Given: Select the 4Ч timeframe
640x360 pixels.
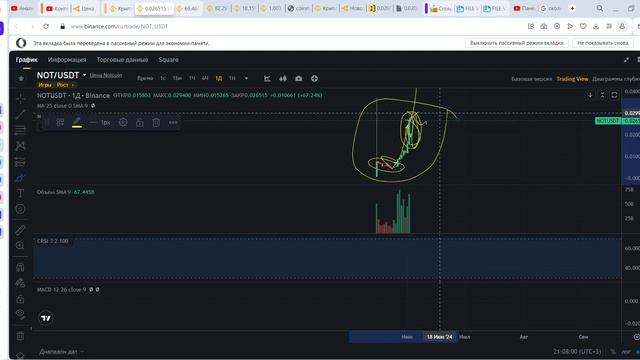Looking at the screenshot, I should [x=205, y=78].
